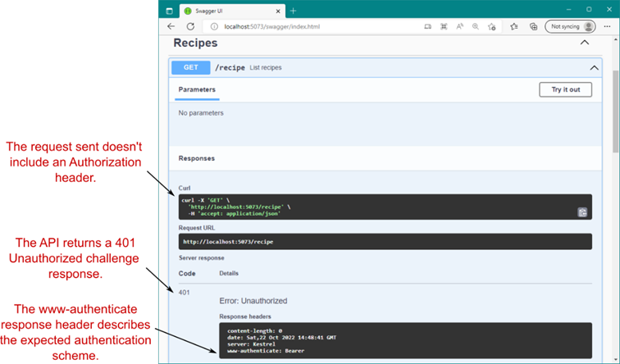Go back using the browser back arrow
The height and width of the screenshot is (364, 620).
[171, 26]
